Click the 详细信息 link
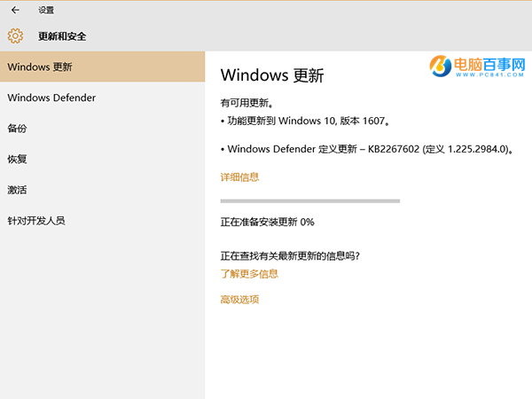 click(239, 177)
